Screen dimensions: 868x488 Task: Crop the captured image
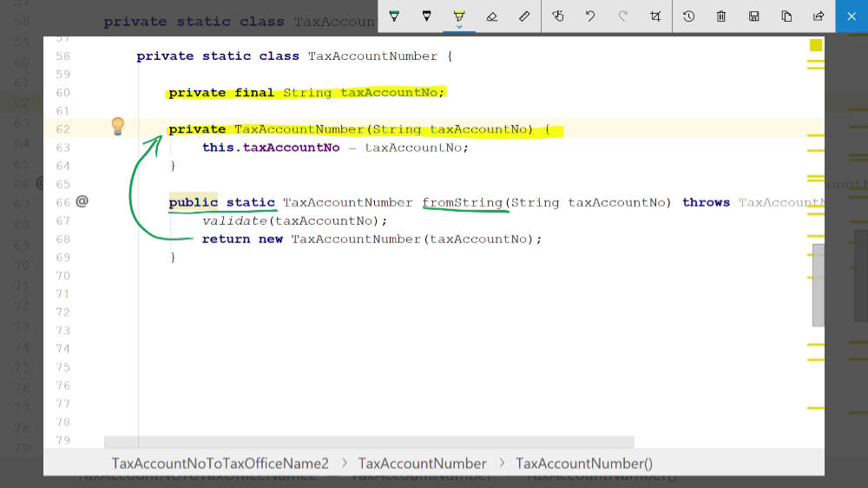[655, 16]
